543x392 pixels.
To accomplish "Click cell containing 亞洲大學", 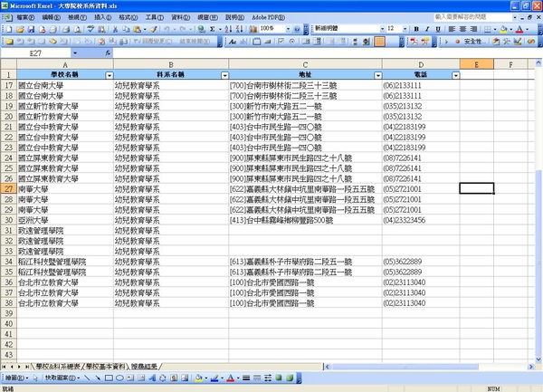I will tap(65, 220).
